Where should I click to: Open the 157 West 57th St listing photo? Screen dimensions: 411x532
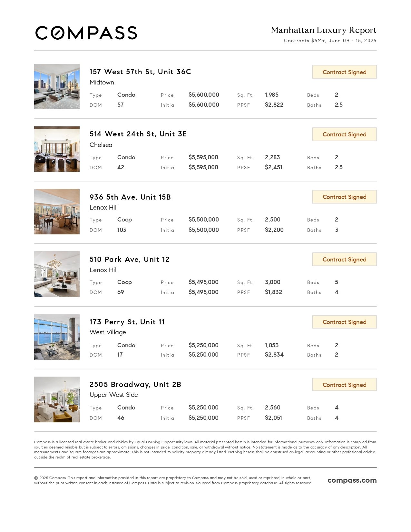pyautogui.click(x=57, y=86)
